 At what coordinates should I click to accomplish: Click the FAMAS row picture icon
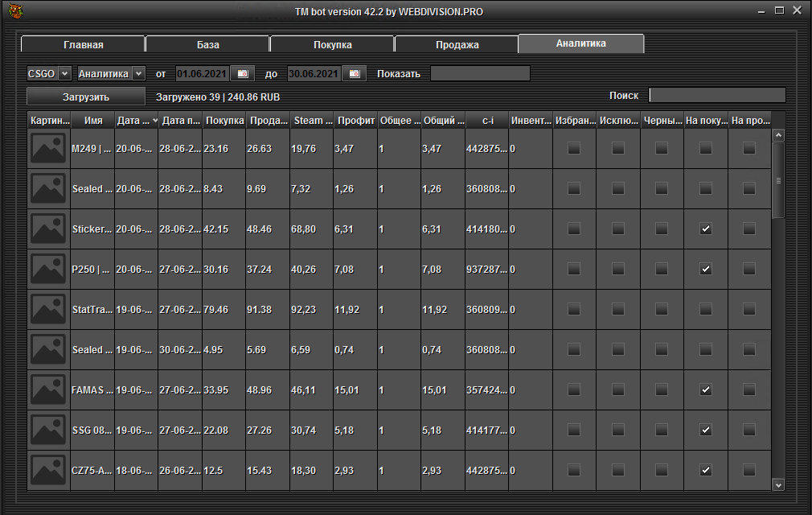click(x=48, y=390)
